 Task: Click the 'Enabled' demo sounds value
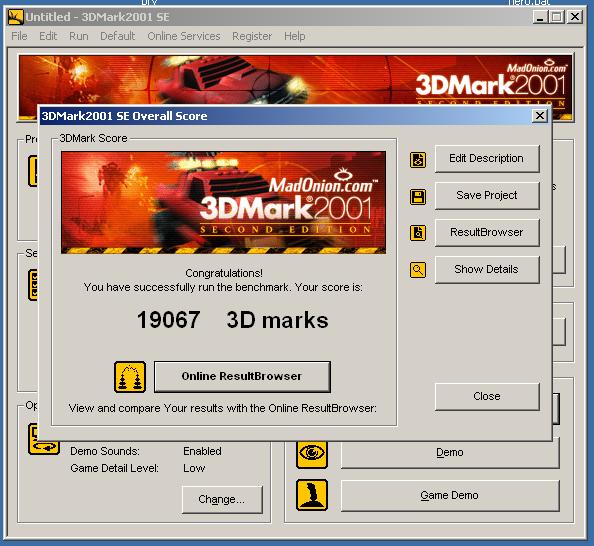click(202, 451)
